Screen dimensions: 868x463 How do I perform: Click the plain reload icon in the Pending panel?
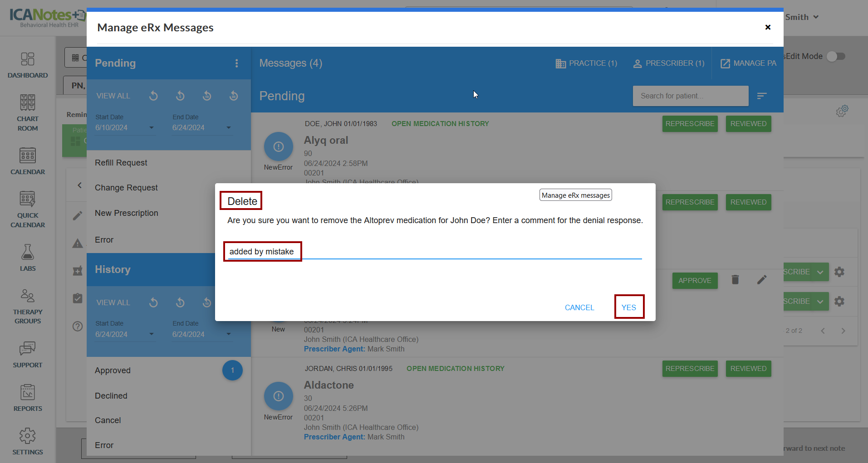click(153, 96)
